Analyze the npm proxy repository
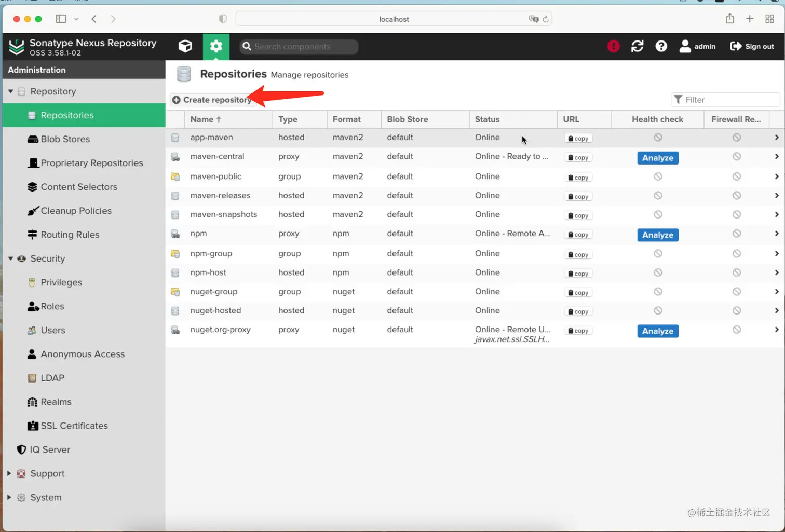This screenshot has width=785, height=532. (658, 235)
